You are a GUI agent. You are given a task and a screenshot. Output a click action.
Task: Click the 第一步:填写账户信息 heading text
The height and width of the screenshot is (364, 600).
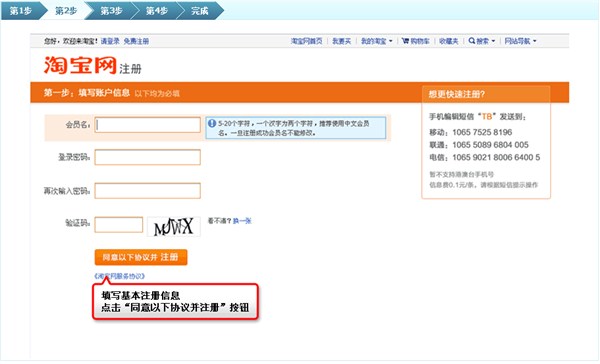coord(86,93)
